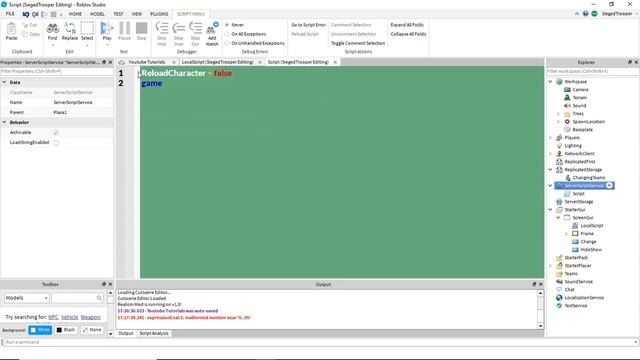Screen dimensions: 640x360
Task: Click the Filter Properties input field
Action: point(56,71)
